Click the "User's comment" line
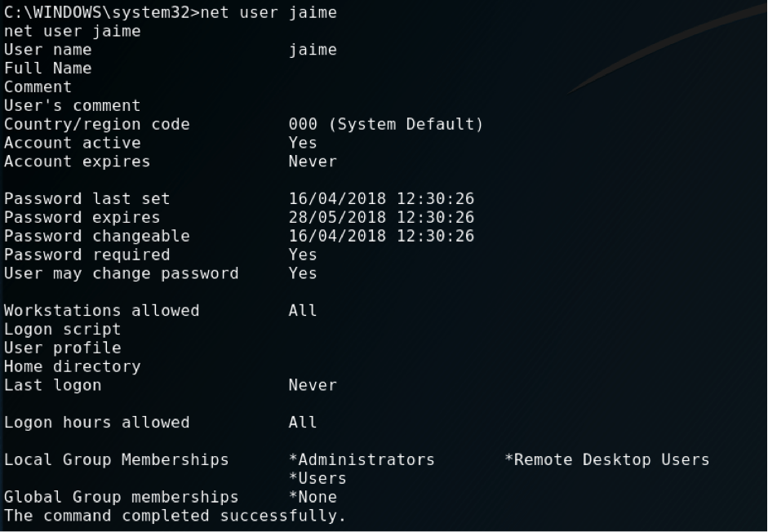The width and height of the screenshot is (768, 532). point(72,106)
